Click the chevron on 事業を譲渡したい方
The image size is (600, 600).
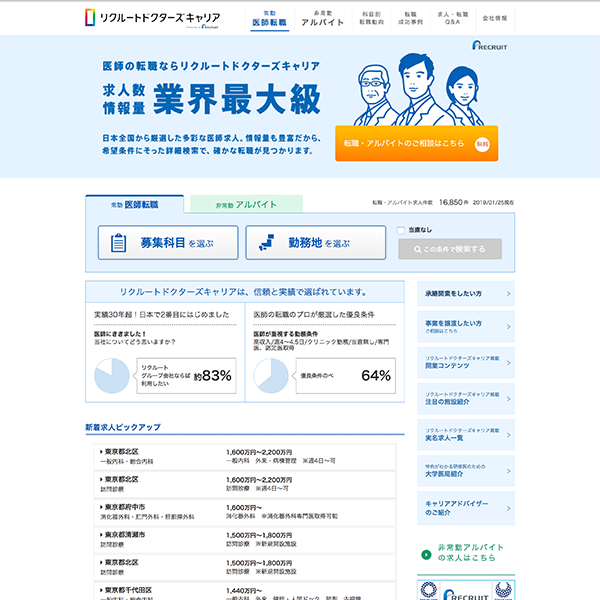pos(508,327)
